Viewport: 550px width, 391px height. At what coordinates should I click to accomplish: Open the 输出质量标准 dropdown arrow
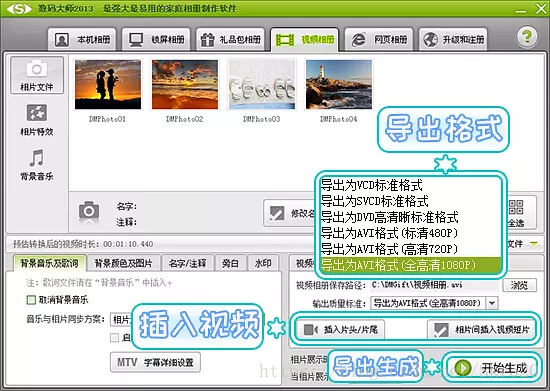tap(492, 303)
